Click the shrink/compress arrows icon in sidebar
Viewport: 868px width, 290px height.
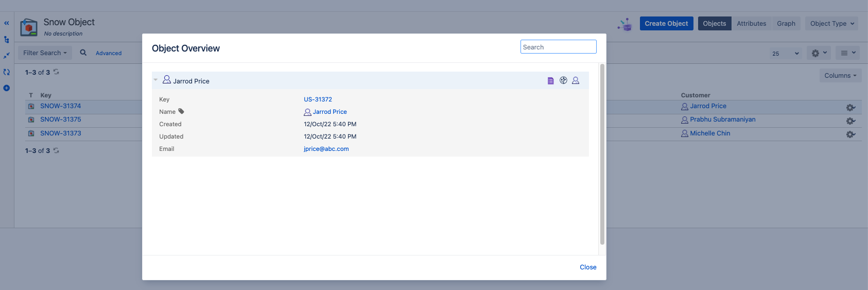tap(7, 56)
